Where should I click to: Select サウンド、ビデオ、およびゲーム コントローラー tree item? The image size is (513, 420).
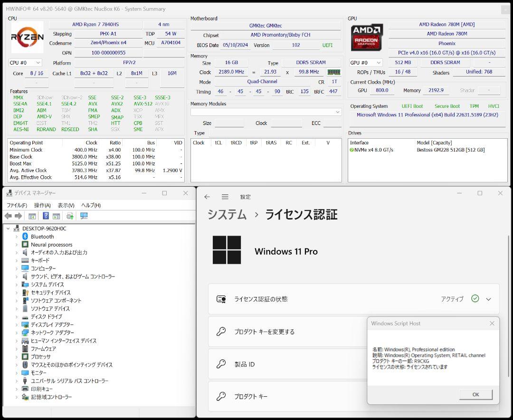pos(73,277)
